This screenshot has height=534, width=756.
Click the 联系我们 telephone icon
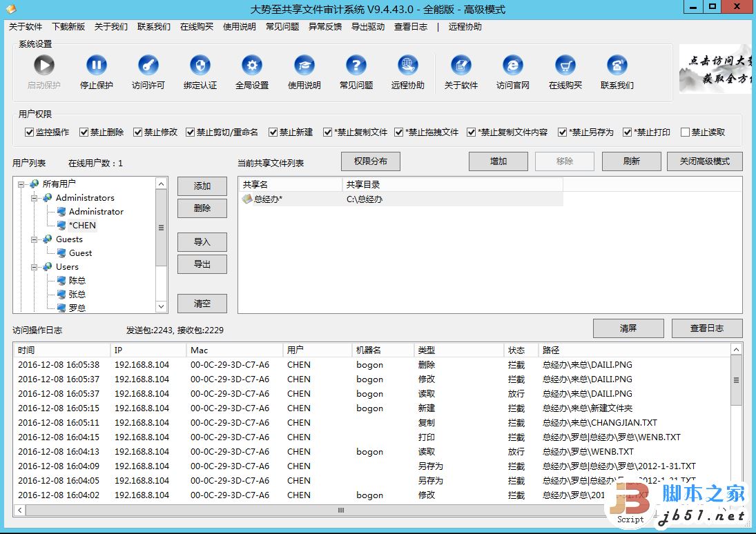click(617, 65)
